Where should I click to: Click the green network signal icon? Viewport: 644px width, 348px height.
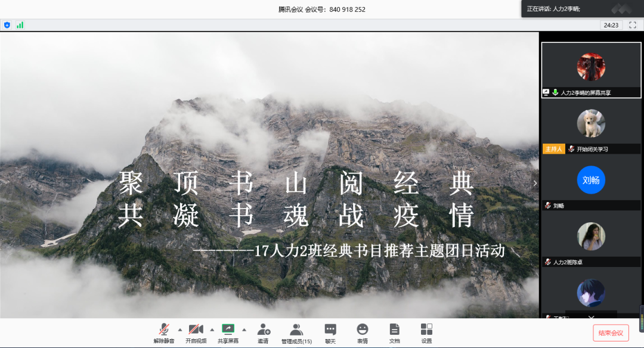click(x=20, y=25)
